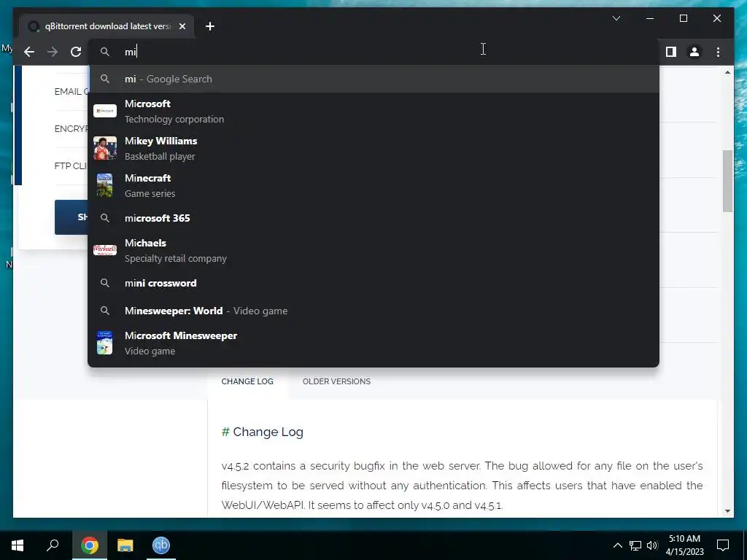This screenshot has width=747, height=560.
Task: Click the address bar containing 'mi'
Action: click(x=373, y=52)
